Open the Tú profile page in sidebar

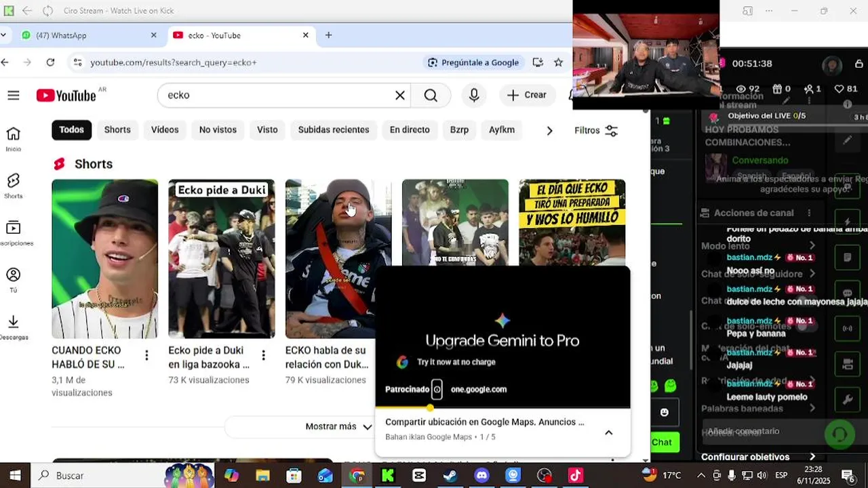click(14, 280)
